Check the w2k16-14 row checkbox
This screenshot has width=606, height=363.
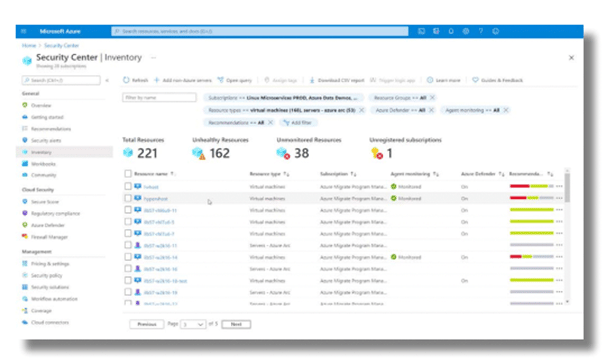[128, 257]
